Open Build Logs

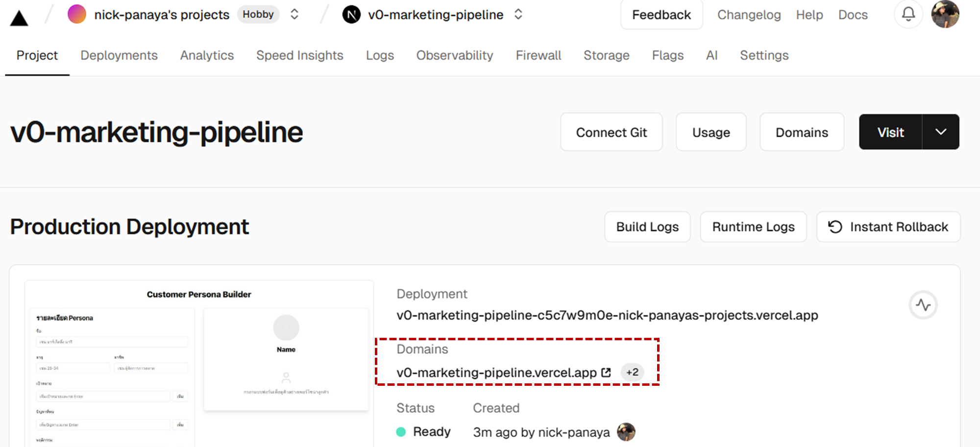(x=647, y=227)
